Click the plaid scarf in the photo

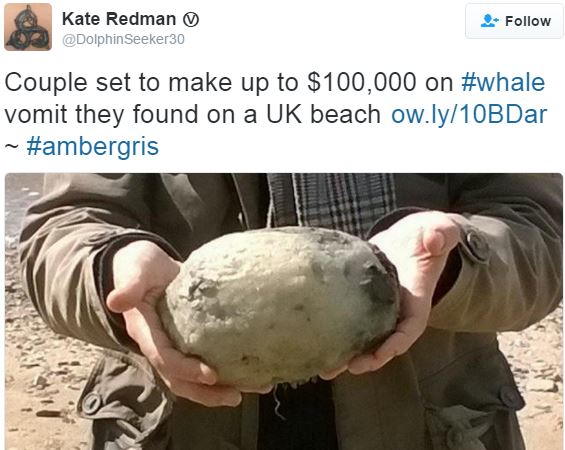(x=332, y=203)
